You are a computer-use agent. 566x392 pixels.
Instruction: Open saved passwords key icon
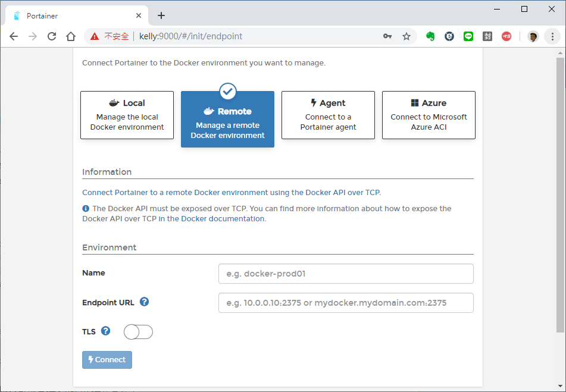[x=387, y=36]
